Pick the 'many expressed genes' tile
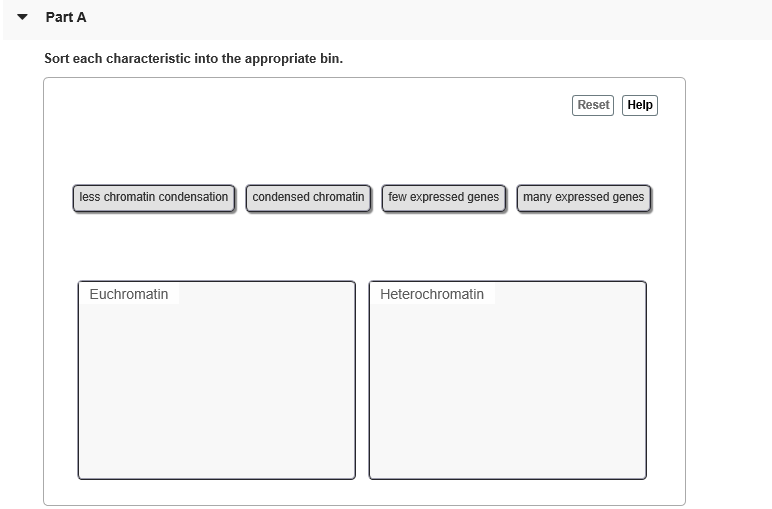The width and height of the screenshot is (772, 509). pyautogui.click(x=583, y=198)
